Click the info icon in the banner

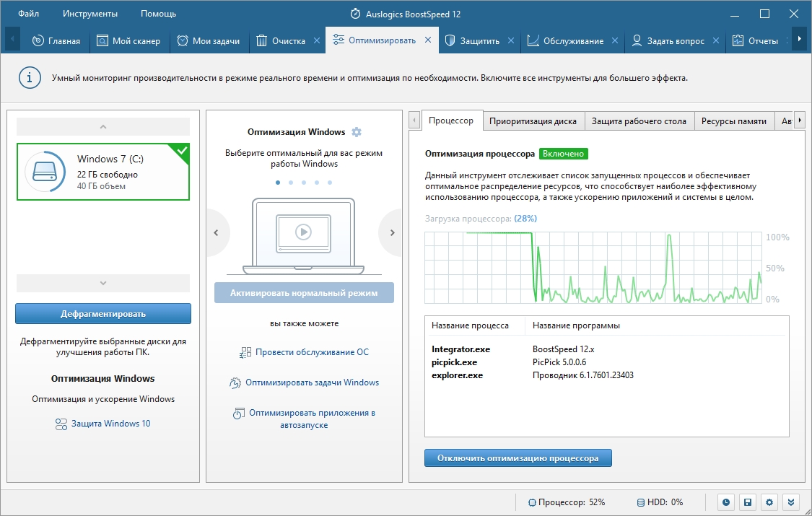[x=30, y=78]
